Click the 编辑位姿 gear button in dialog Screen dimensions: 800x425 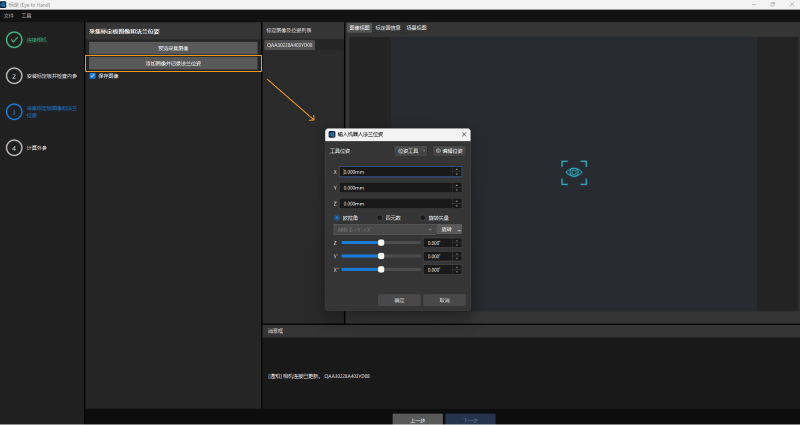tap(449, 150)
